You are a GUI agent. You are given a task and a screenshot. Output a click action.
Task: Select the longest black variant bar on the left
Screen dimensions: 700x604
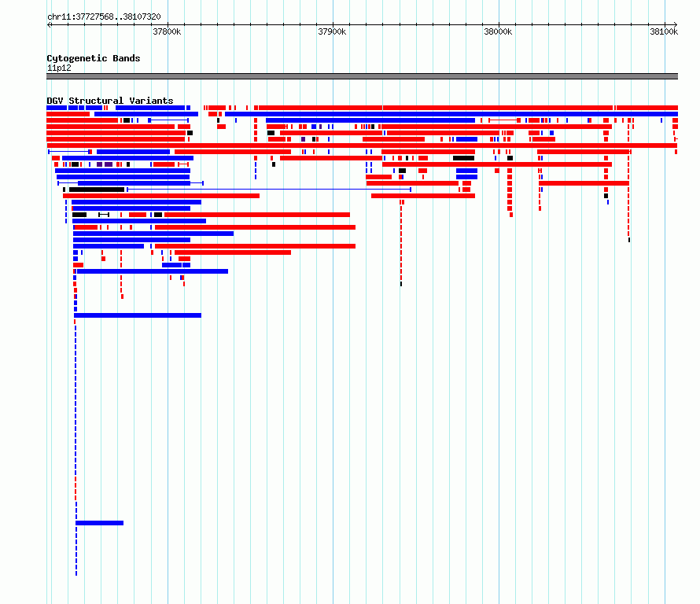point(97,190)
